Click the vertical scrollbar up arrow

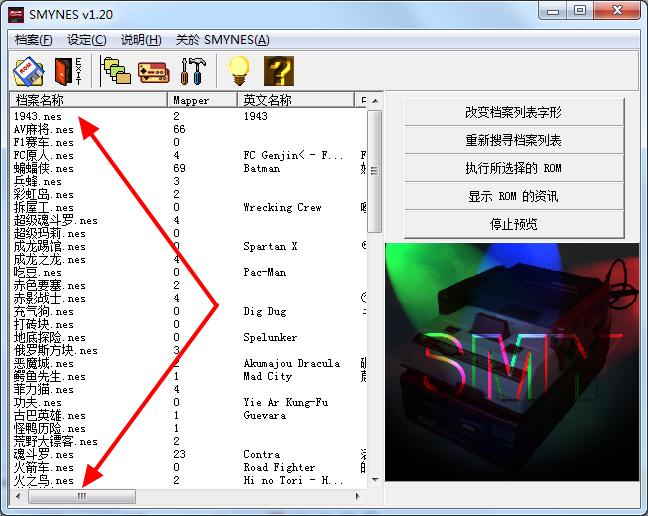pyautogui.click(x=375, y=101)
